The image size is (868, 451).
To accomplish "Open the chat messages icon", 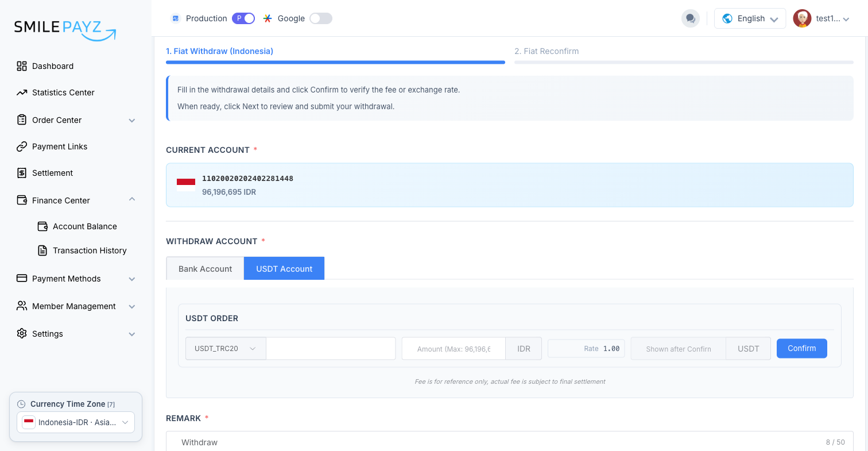I will click(691, 18).
